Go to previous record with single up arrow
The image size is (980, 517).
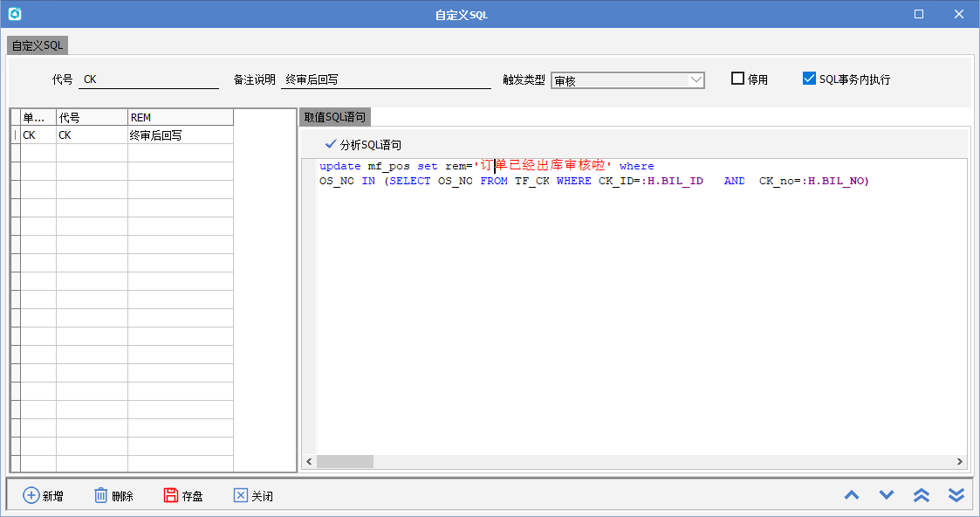point(852,495)
